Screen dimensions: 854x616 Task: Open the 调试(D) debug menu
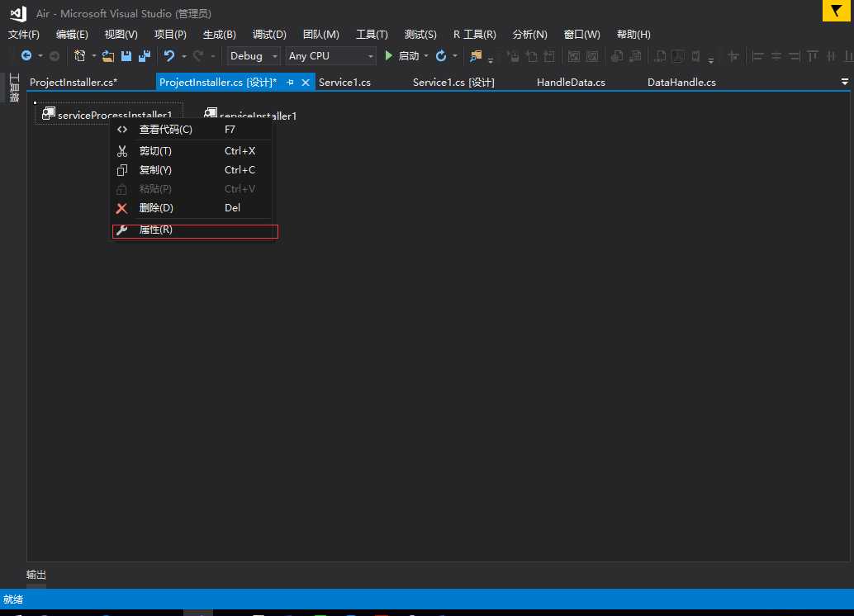coord(269,35)
